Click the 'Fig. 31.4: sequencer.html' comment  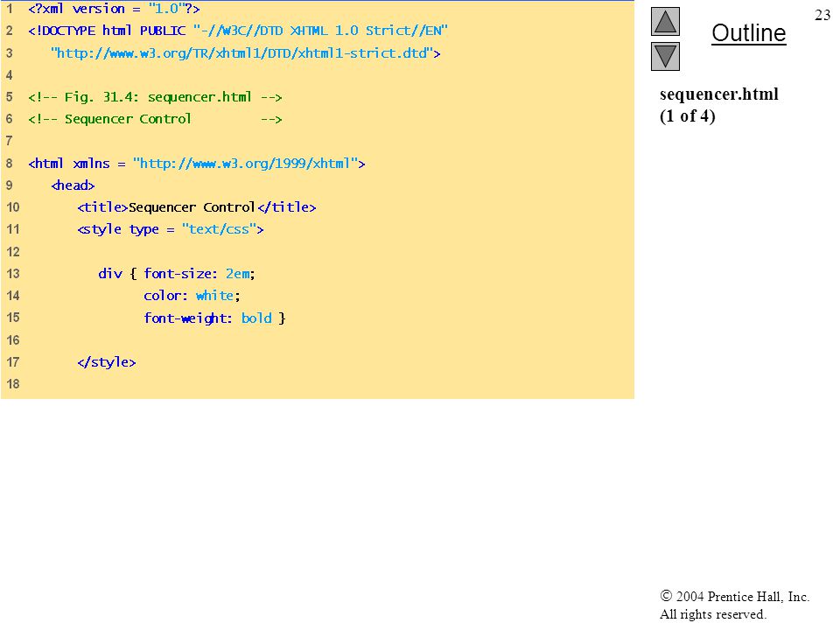click(x=155, y=97)
